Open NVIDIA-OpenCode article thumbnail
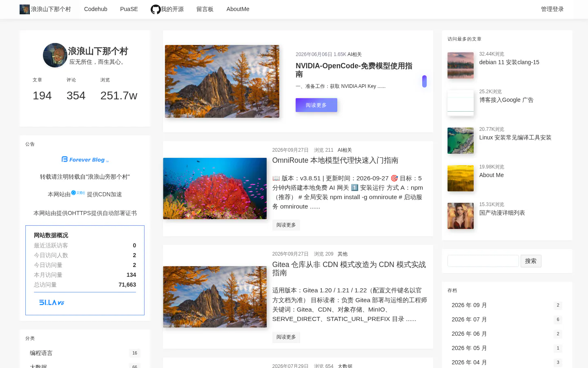588x368 pixels. 222,81
